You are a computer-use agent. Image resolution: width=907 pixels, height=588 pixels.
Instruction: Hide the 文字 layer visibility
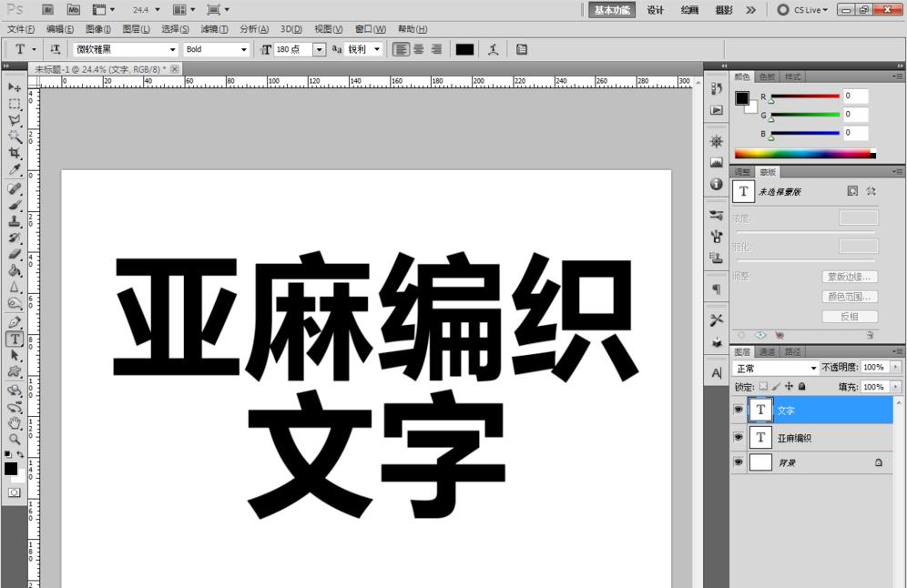[740, 410]
